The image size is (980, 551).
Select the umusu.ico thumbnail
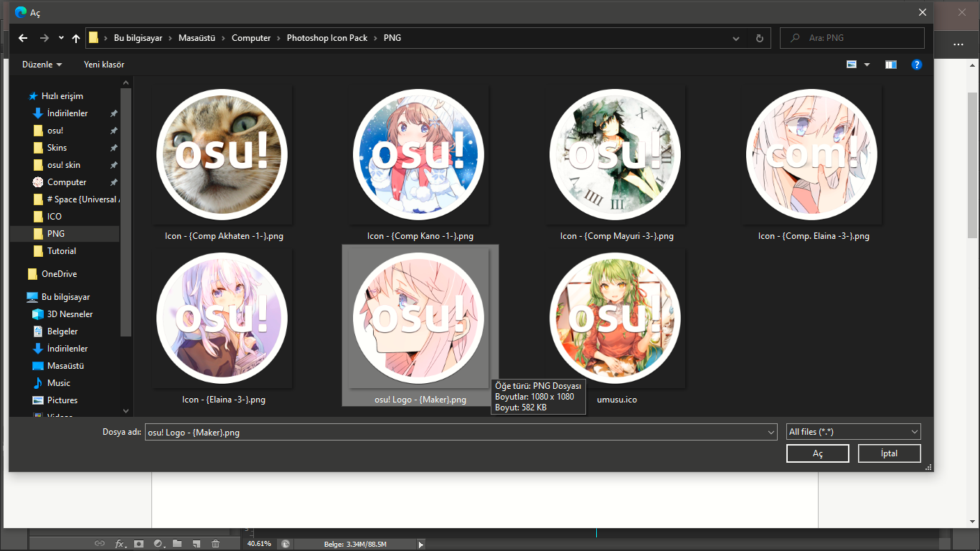pos(616,319)
